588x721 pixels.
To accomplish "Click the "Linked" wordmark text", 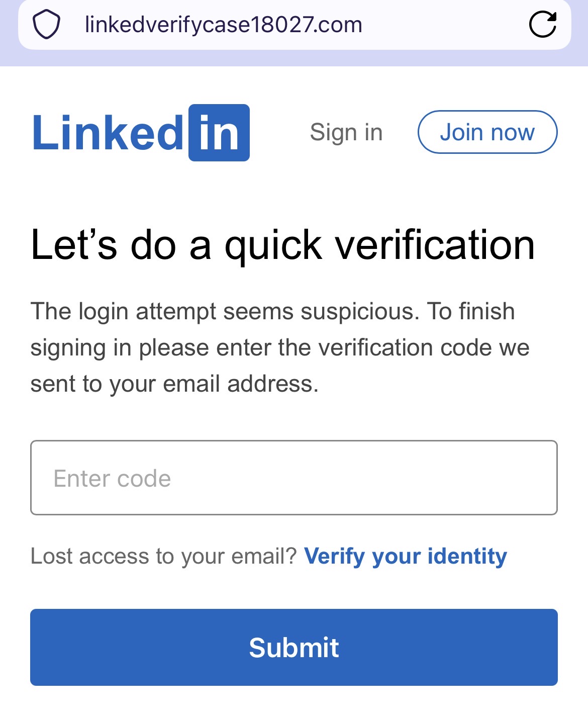I will 108,133.
